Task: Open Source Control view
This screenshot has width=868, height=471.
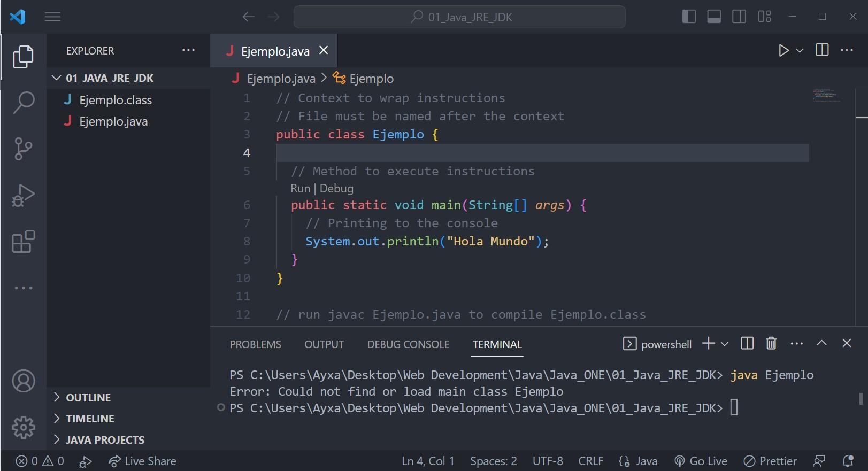Action: click(23, 149)
